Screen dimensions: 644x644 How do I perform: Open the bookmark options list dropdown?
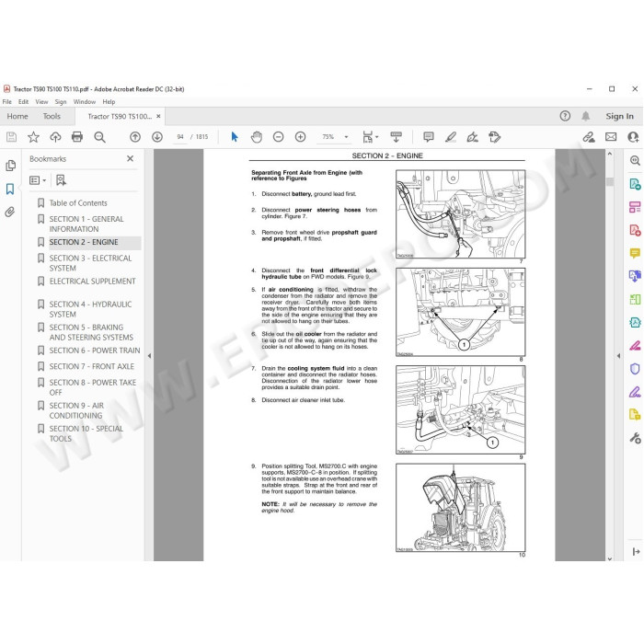38,180
